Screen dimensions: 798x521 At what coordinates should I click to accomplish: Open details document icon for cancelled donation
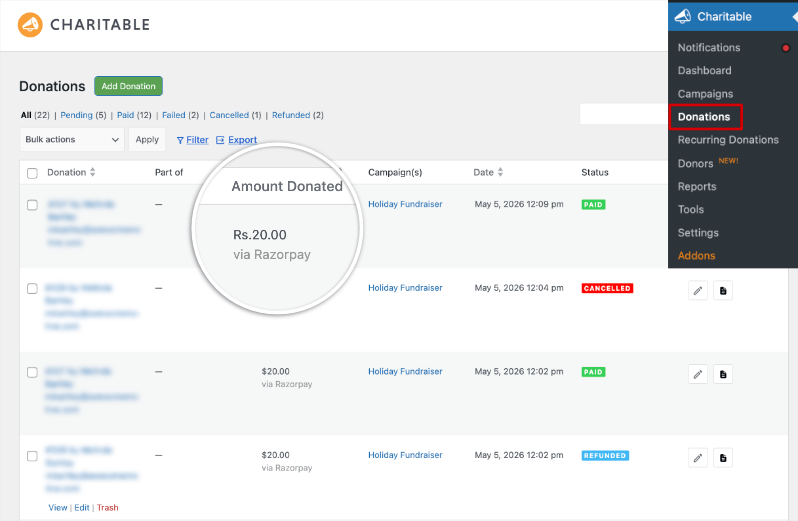[723, 291]
